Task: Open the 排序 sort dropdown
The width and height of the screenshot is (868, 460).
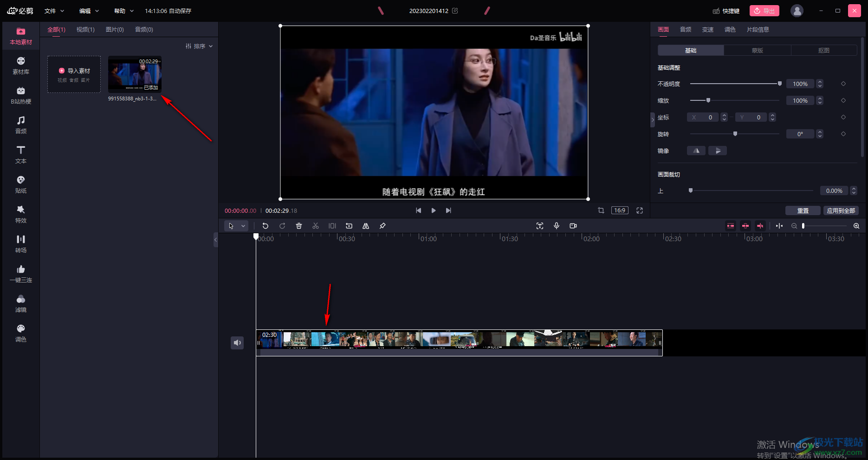Action: click(199, 46)
